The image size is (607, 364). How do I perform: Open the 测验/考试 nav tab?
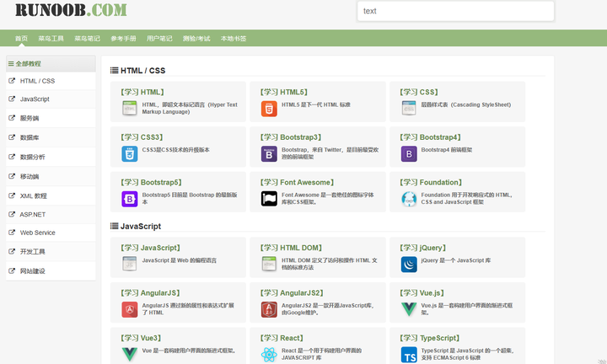[196, 38]
